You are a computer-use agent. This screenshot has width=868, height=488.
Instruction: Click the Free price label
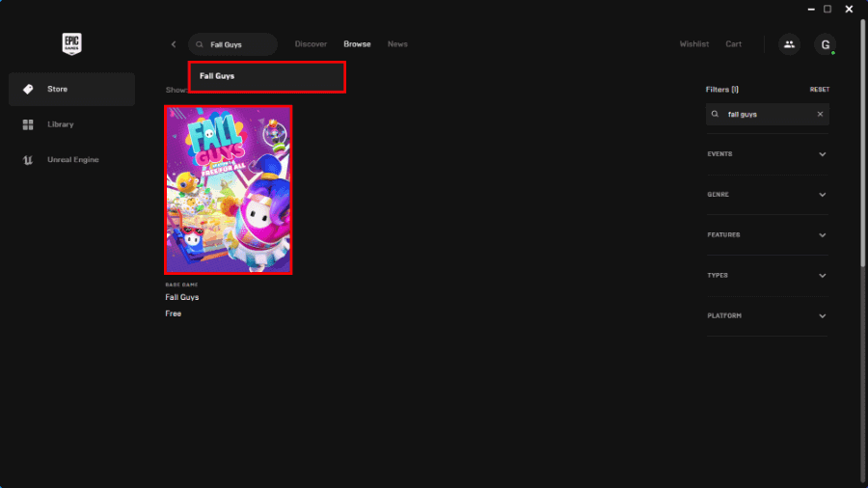(174, 313)
